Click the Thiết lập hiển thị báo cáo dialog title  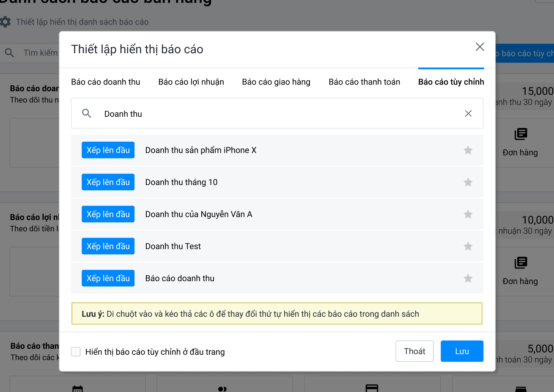(137, 49)
